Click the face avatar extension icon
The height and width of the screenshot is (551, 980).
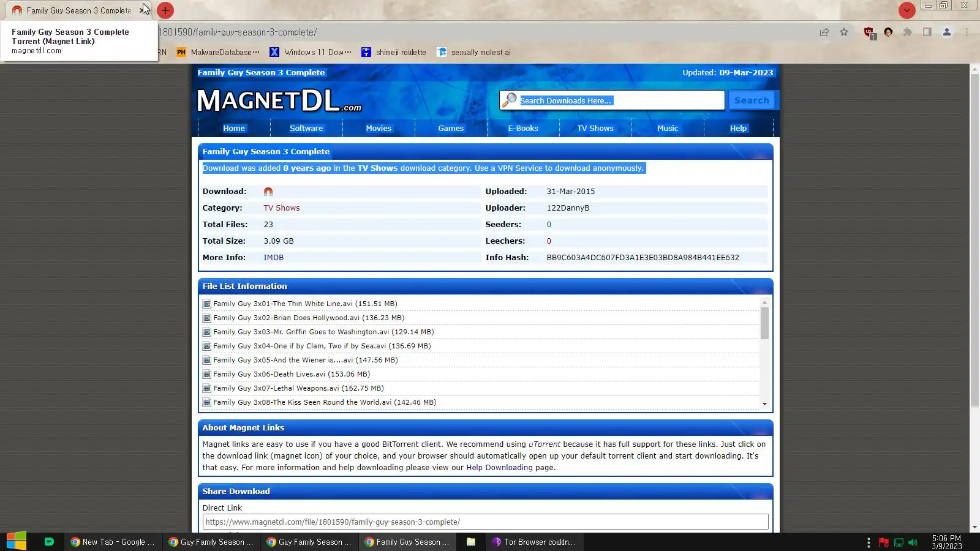tap(888, 32)
